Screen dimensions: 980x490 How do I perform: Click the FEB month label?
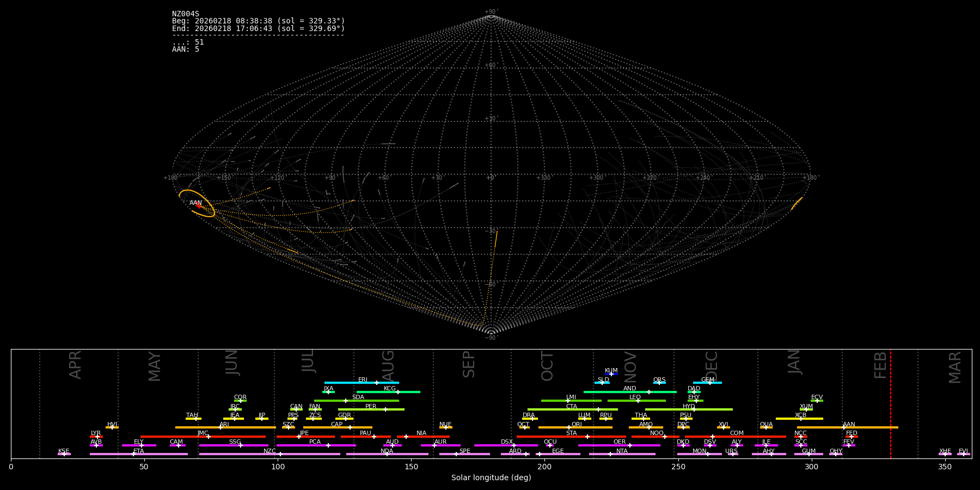[x=880, y=365]
